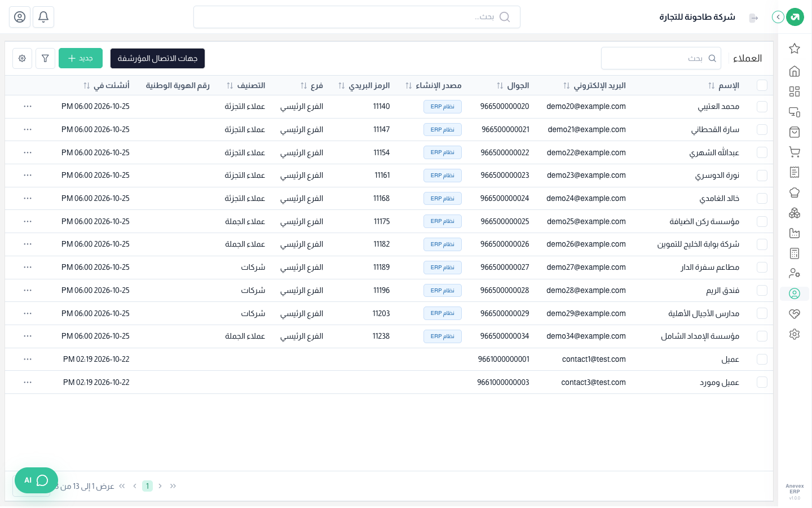Open the three-dot menu for خالد الغامدي
The width and height of the screenshot is (812, 508).
(x=28, y=198)
